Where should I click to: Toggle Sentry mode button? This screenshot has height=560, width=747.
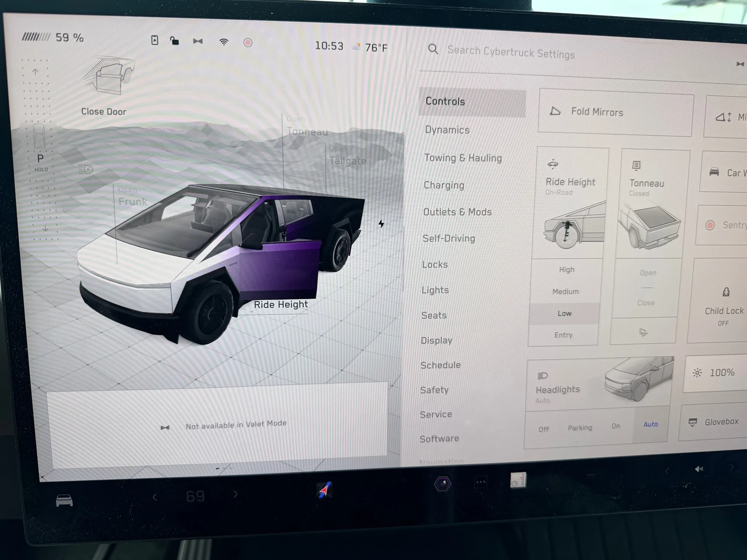722,225
